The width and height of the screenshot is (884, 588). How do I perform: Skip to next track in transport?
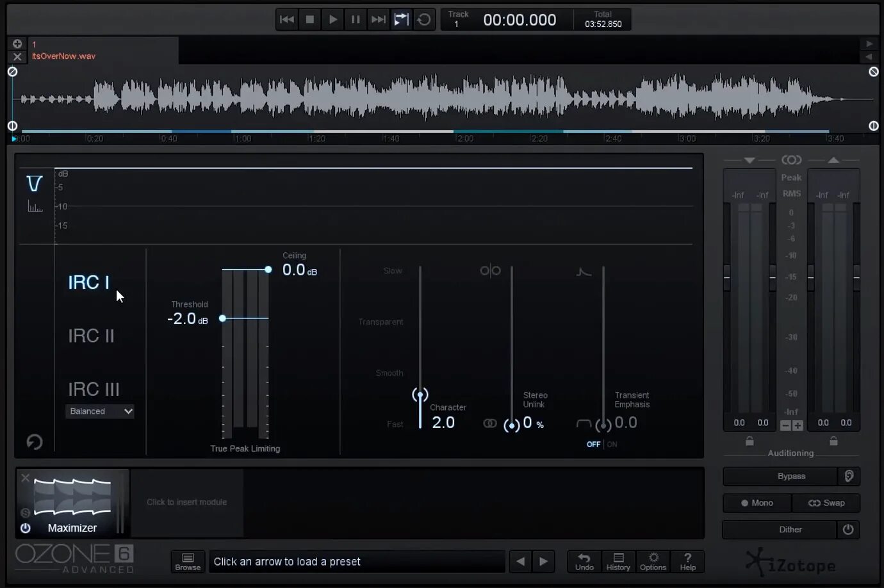[379, 19]
